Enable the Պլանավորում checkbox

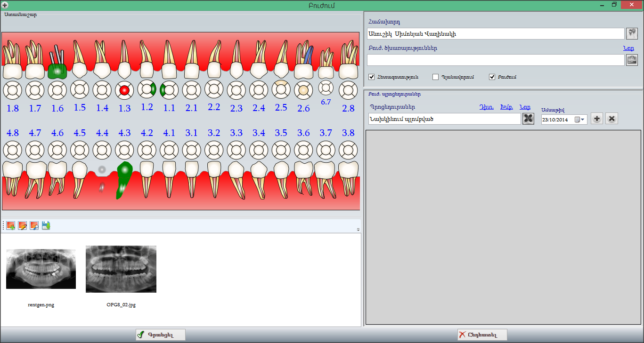[435, 77]
